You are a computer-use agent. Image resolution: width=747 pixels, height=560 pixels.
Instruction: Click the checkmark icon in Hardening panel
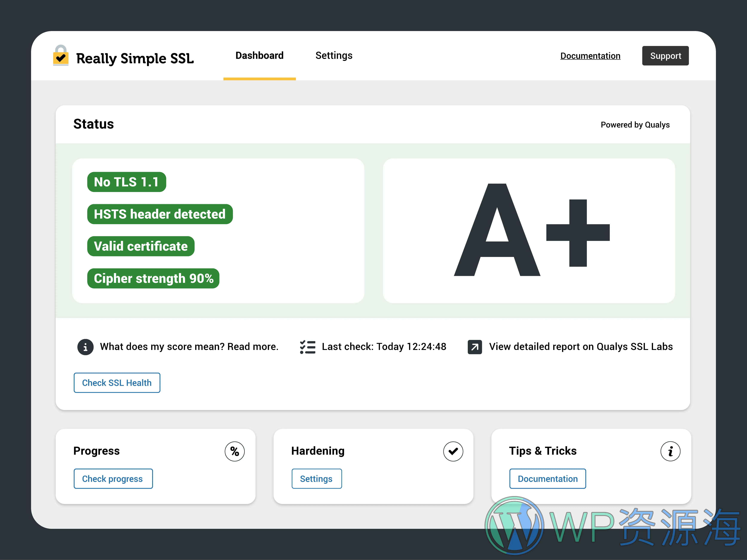pos(453,451)
